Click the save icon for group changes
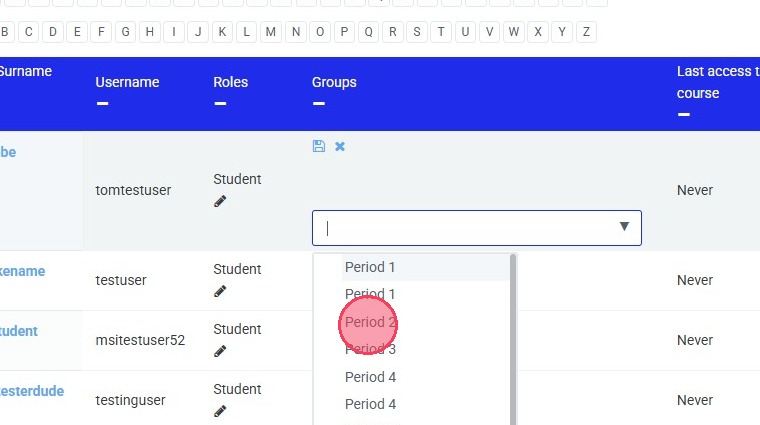This screenshot has height=425, width=760. pyautogui.click(x=319, y=146)
